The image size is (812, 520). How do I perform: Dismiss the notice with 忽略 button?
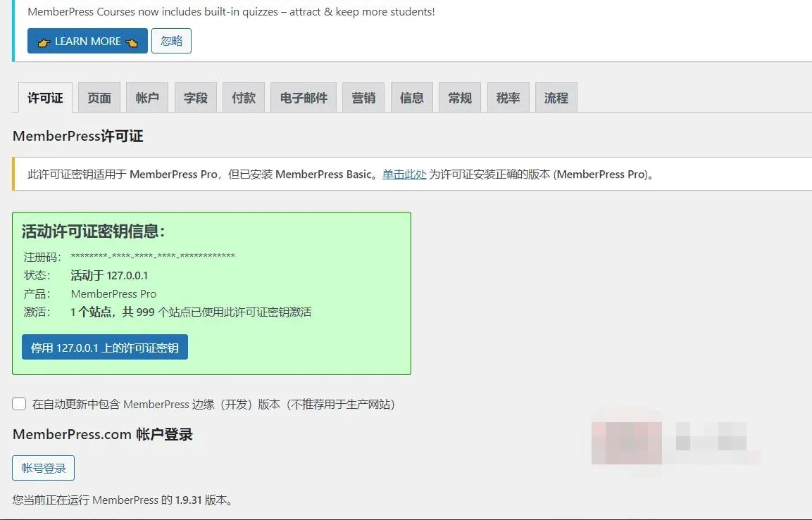point(171,41)
